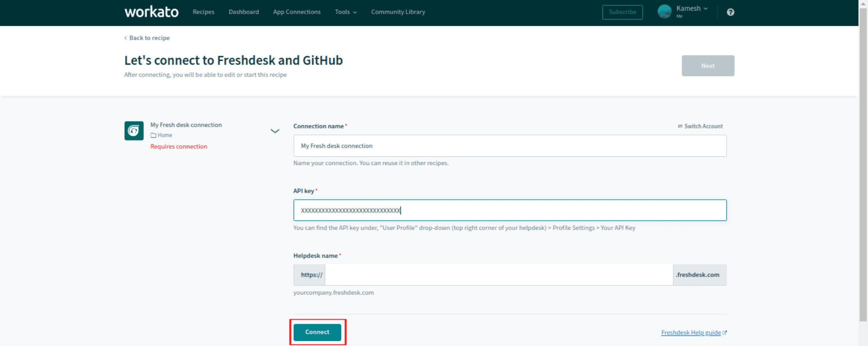Collapse the Freshdesk connection chevron
Image resolution: width=868 pixels, height=346 pixels.
(x=275, y=131)
